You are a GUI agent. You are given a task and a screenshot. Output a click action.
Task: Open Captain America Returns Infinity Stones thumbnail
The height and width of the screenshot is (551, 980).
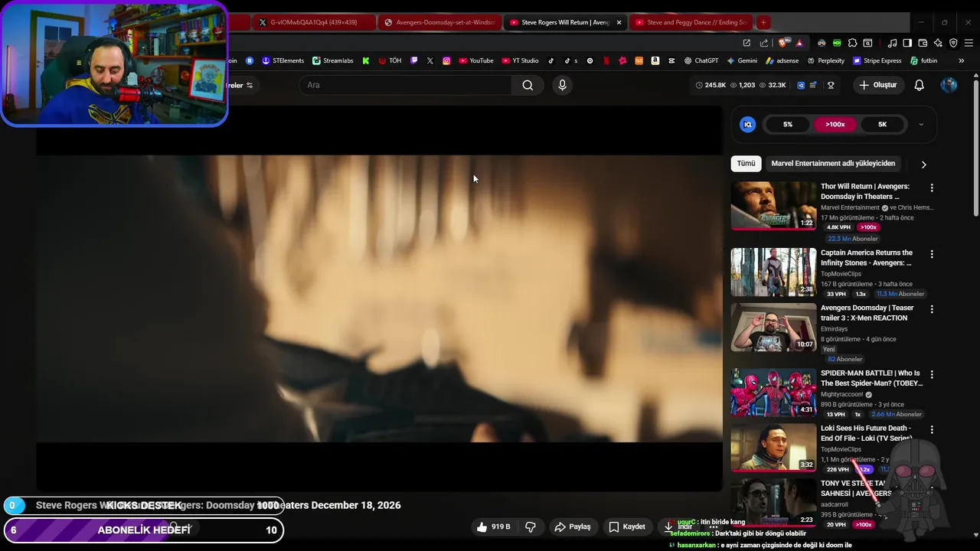[x=773, y=272]
